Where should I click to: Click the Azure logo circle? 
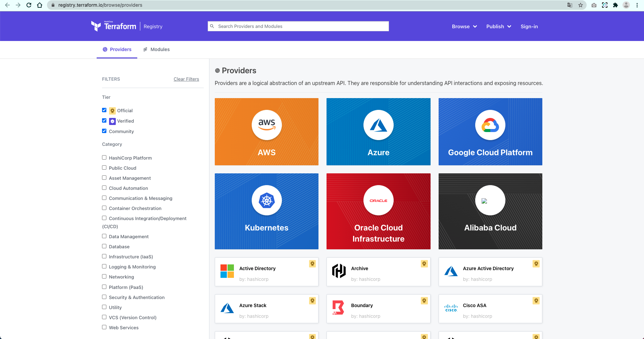tap(379, 125)
